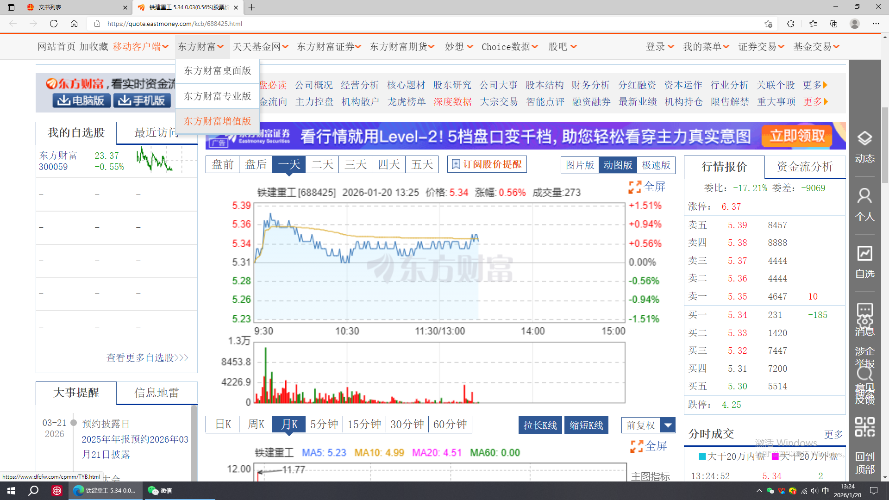889x500 pixels.
Task: Click 大十20万外盘 magenta legend swatch
Action: coord(776,456)
